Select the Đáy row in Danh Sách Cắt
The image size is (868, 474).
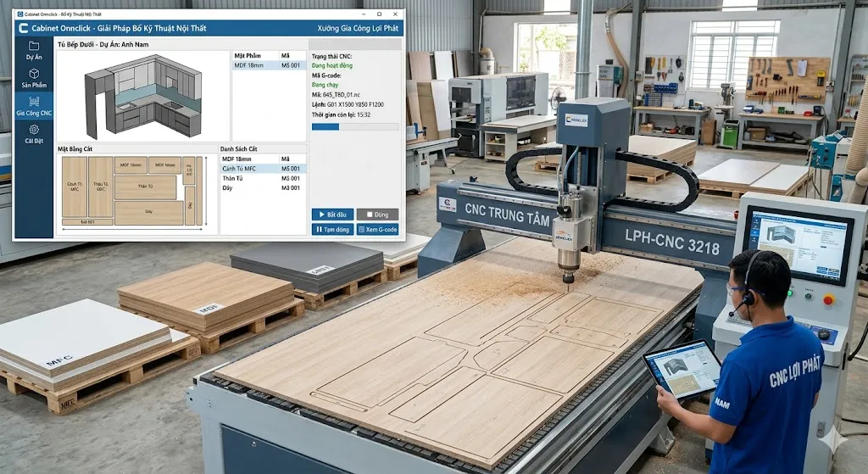click(264, 187)
